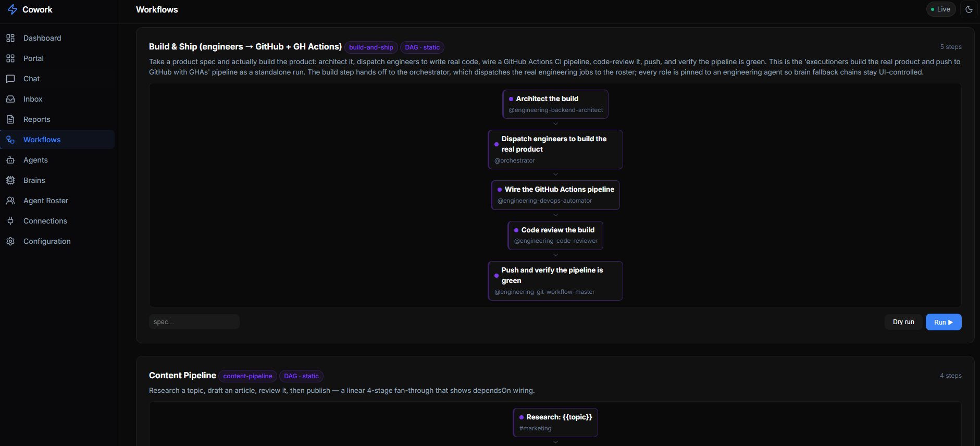Viewport: 980px width, 446px height.
Task: Click the Agent Roster people icon
Action: click(x=10, y=201)
